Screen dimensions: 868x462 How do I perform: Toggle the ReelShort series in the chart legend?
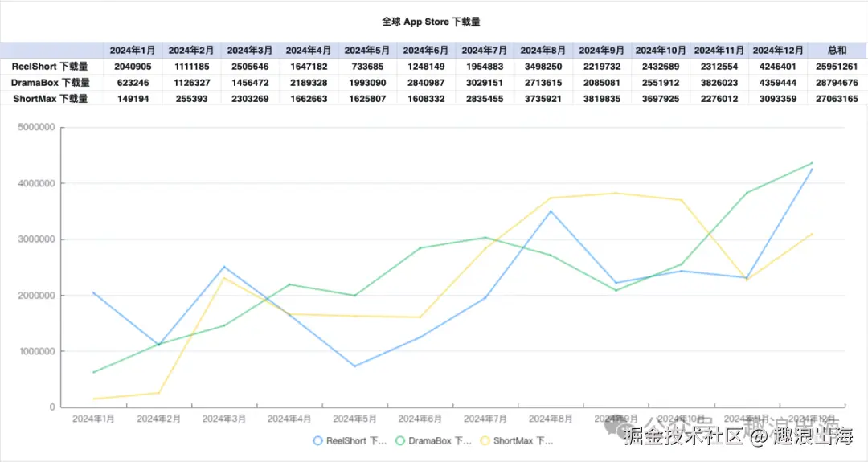click(350, 441)
